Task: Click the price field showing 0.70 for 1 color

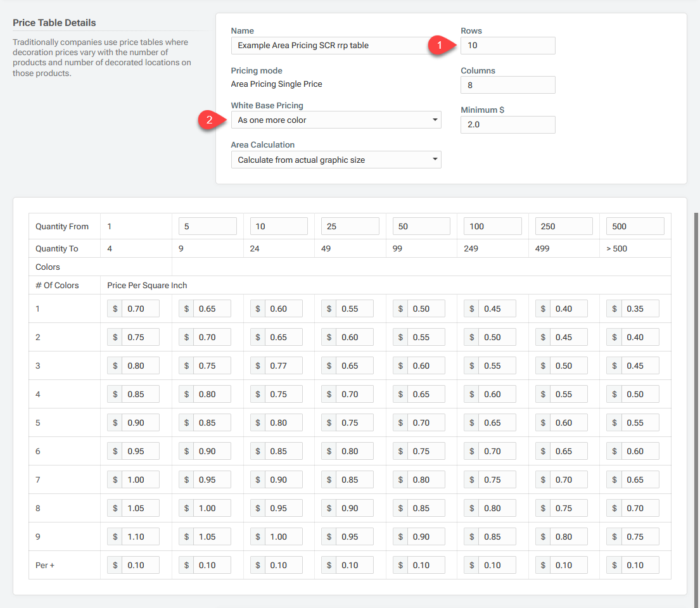Action: point(141,308)
